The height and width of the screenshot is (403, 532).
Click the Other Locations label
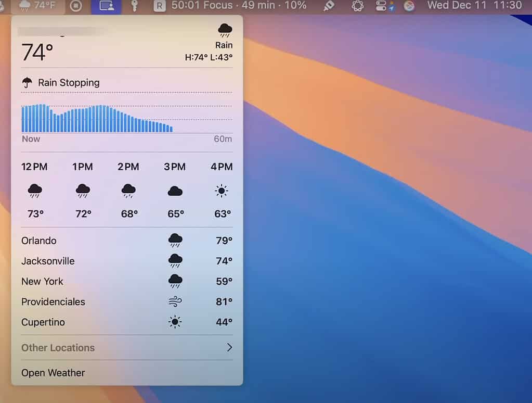[x=58, y=348]
